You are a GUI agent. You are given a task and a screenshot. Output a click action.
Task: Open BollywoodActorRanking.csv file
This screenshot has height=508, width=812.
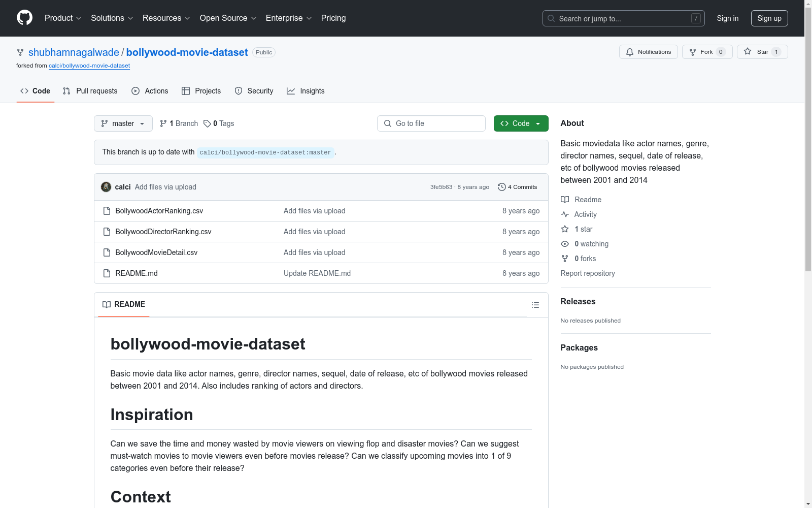coord(159,211)
